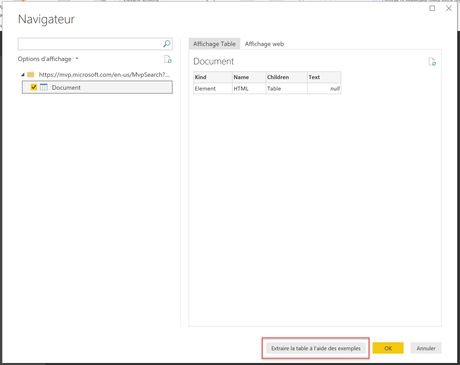This screenshot has width=460, height=365.
Task: Click the refresh icon under the search box
Action: pyautogui.click(x=168, y=59)
